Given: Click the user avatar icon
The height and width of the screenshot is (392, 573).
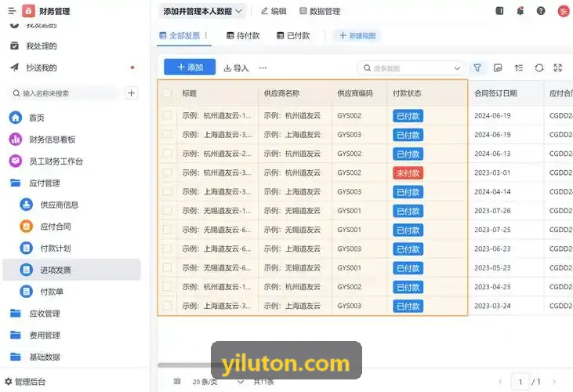Looking at the screenshot, I should (564, 11).
